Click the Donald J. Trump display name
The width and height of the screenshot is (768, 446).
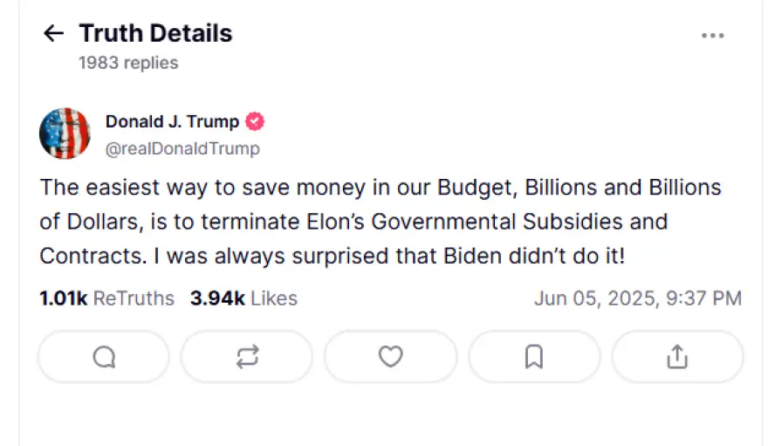click(172, 122)
